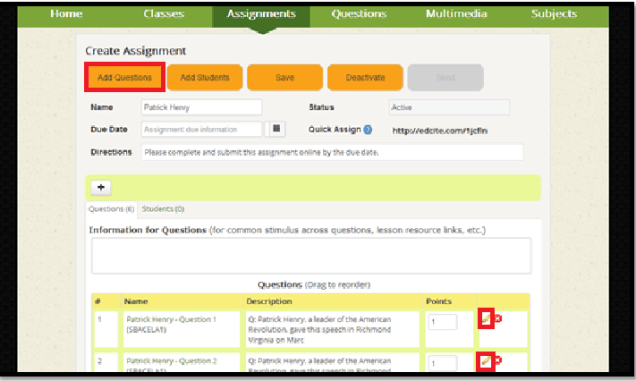Open Patrick Henry - Question 1 link
This screenshot has height=381, width=636.
tap(171, 320)
